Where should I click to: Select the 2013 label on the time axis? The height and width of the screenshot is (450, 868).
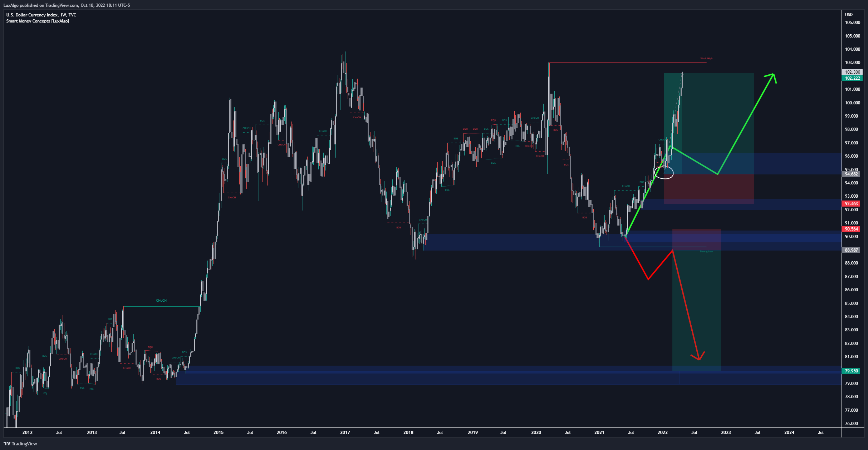[x=92, y=432]
